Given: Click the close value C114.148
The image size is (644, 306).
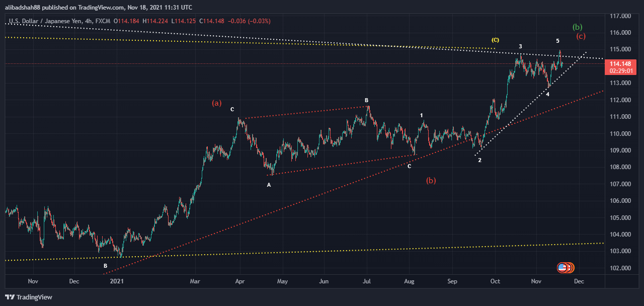Looking at the screenshot, I should [212, 21].
